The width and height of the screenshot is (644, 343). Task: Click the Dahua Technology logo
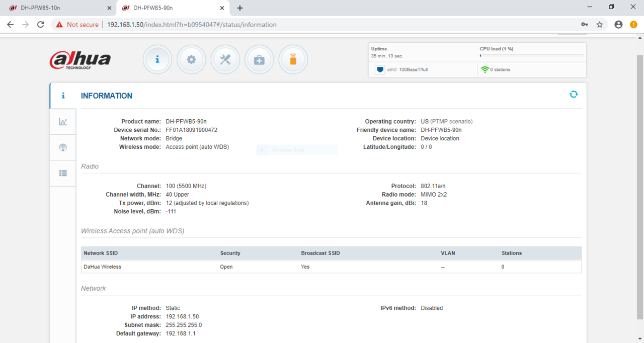pos(80,60)
